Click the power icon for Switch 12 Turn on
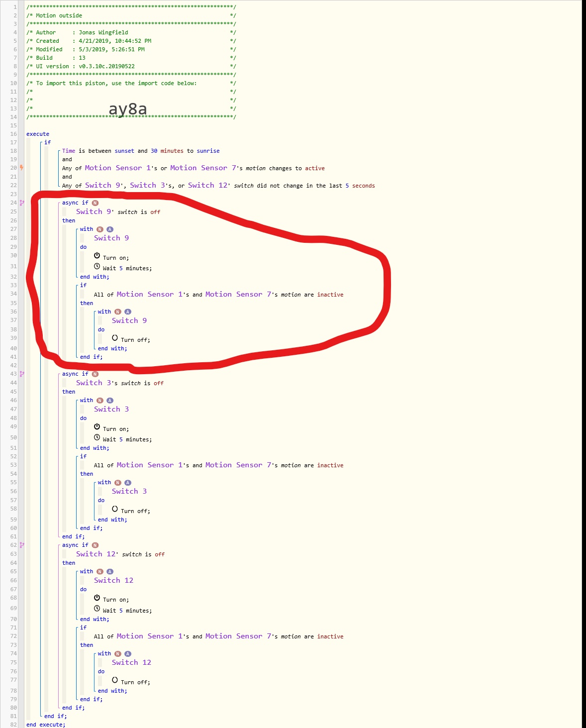This screenshot has height=728, width=586. [x=97, y=598]
